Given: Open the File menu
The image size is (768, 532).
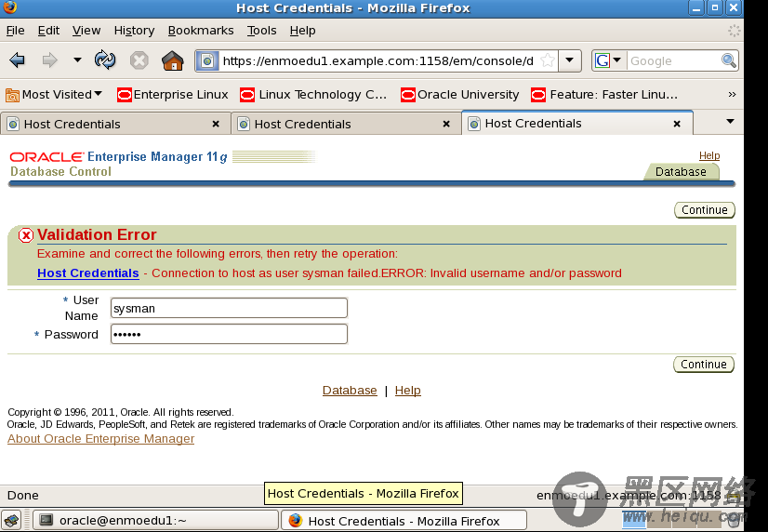Looking at the screenshot, I should click(15, 31).
